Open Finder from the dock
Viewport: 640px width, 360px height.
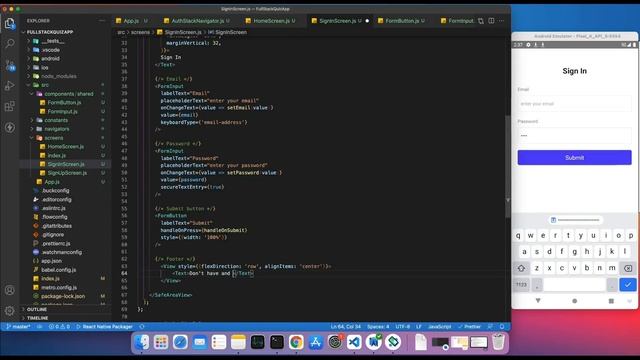tap(142, 342)
